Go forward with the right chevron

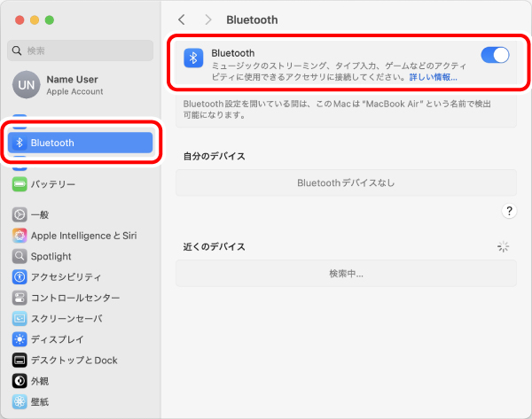[208, 19]
